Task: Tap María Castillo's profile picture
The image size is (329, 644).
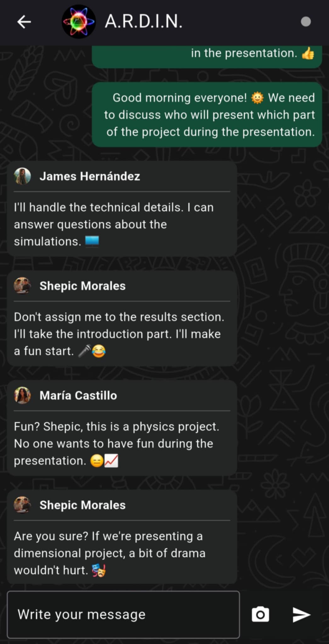Action: click(22, 395)
